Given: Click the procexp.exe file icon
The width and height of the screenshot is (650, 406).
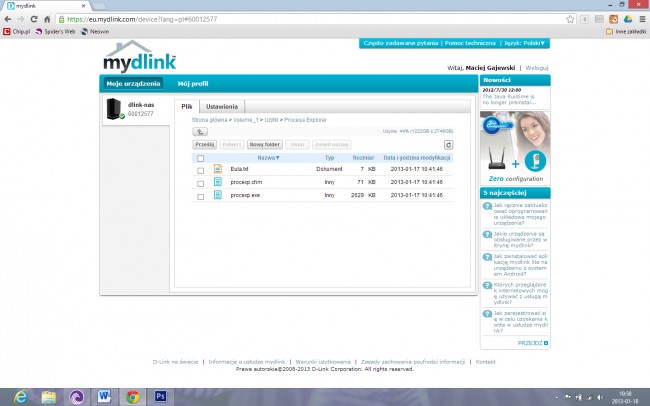Looking at the screenshot, I should pyautogui.click(x=218, y=194).
